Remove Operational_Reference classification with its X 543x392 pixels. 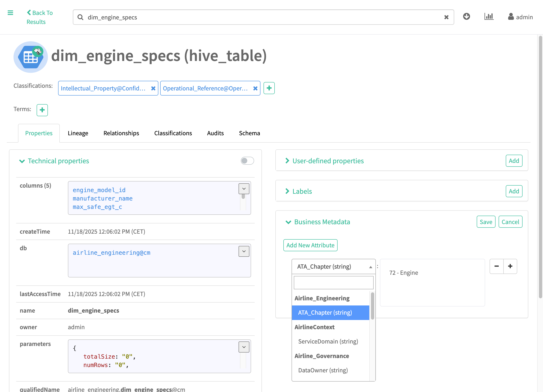point(255,88)
